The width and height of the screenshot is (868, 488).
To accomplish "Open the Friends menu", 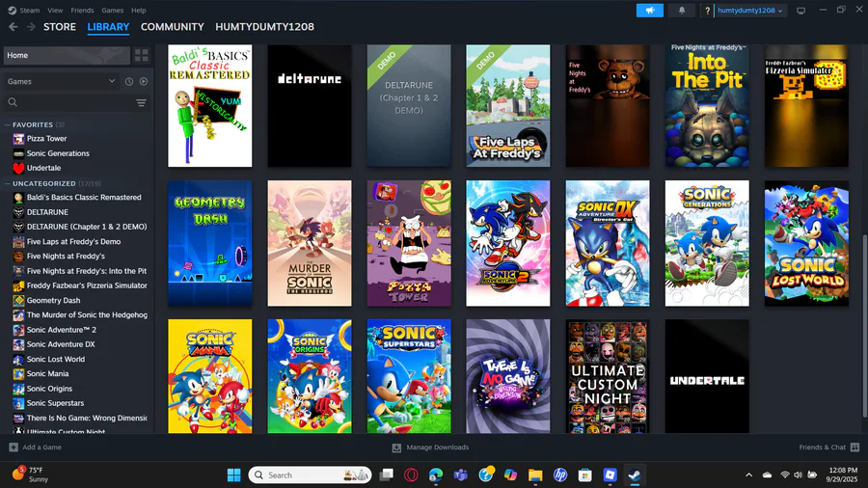I will click(x=82, y=10).
